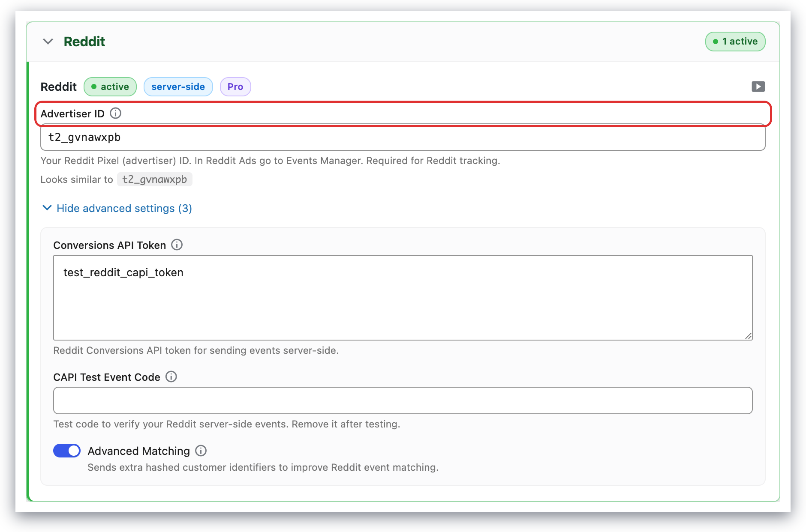Show the CAPI Test Event Code info icon
Viewport: 806px width, 532px height.
(171, 377)
